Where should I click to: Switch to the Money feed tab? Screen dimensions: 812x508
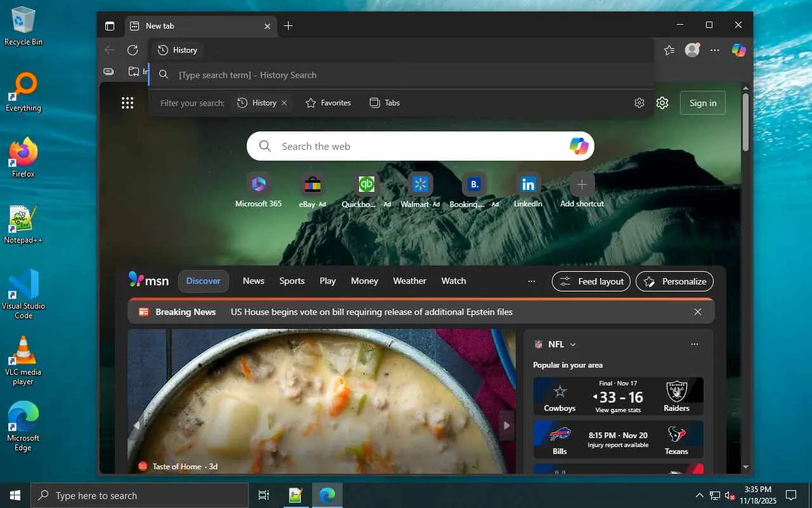[x=364, y=281]
